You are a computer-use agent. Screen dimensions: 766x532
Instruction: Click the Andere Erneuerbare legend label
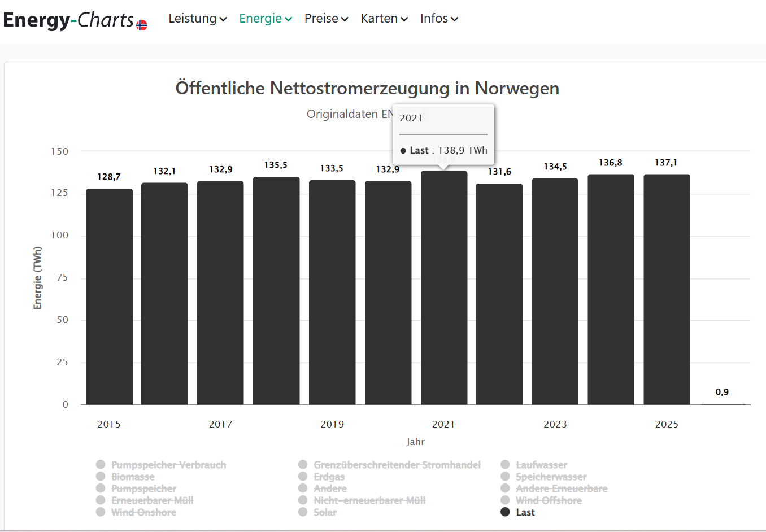(562, 489)
